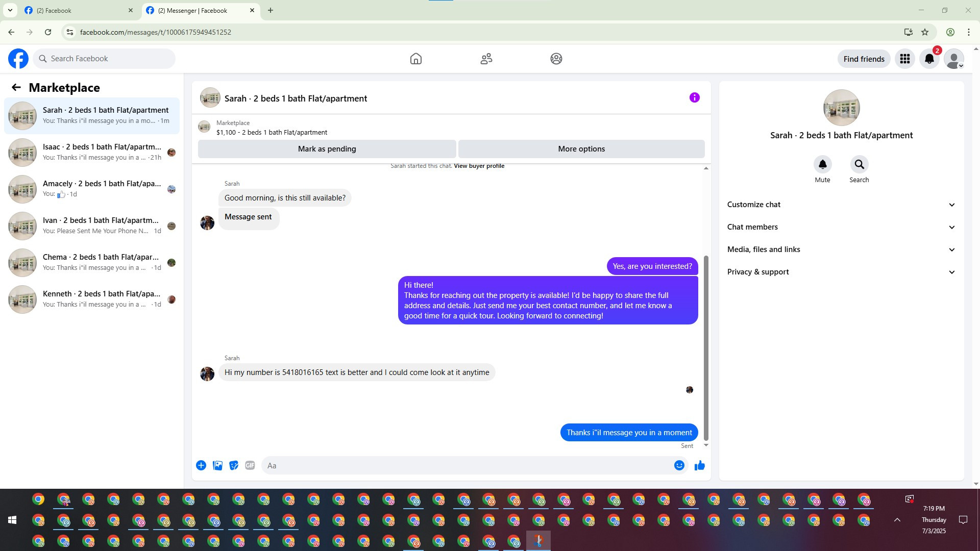The image size is (980, 551).
Task: Open the View buyer profile link
Action: point(479,166)
